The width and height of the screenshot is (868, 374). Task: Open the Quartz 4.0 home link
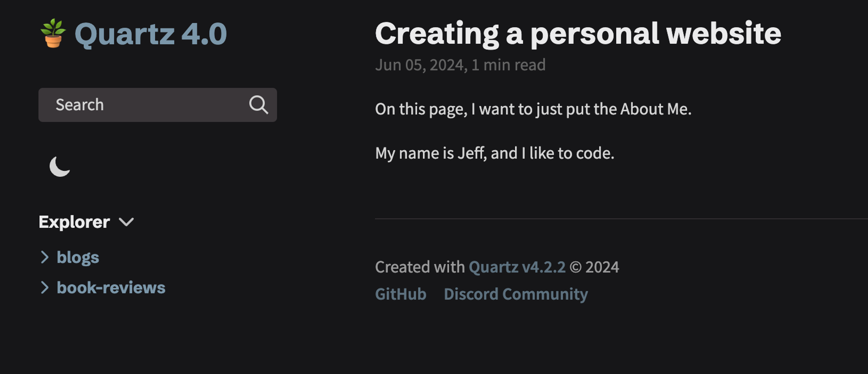150,34
